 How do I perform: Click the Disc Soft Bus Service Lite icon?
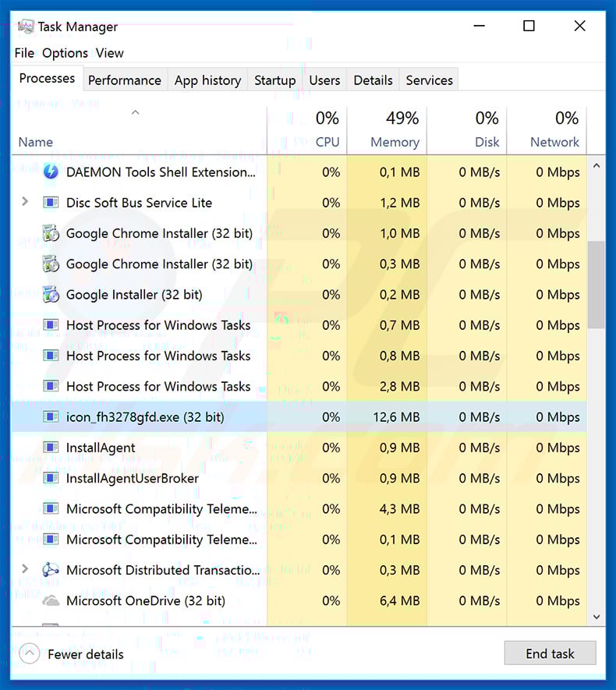tap(51, 203)
